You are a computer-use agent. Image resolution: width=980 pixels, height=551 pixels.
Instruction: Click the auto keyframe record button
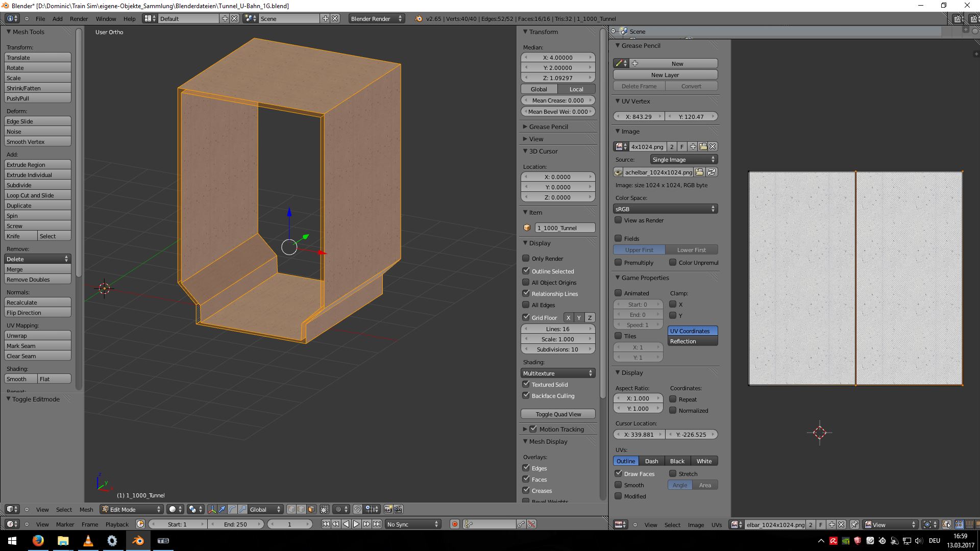click(x=454, y=524)
